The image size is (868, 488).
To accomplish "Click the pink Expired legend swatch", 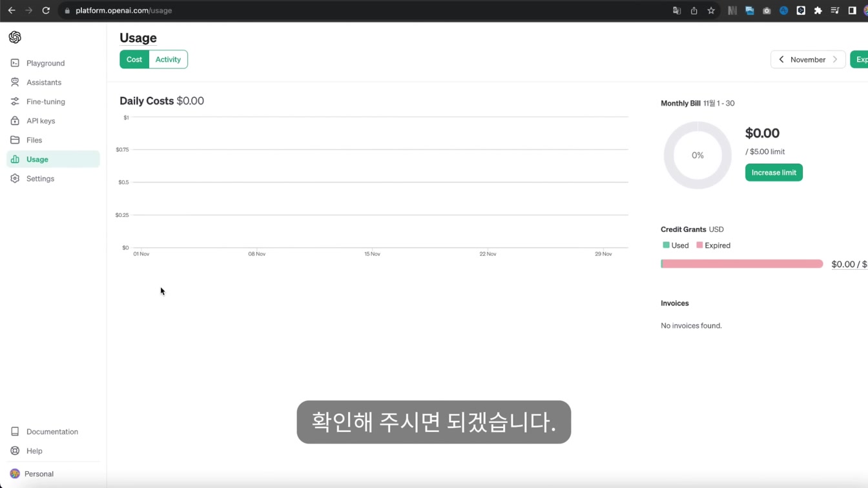I will tap(699, 245).
